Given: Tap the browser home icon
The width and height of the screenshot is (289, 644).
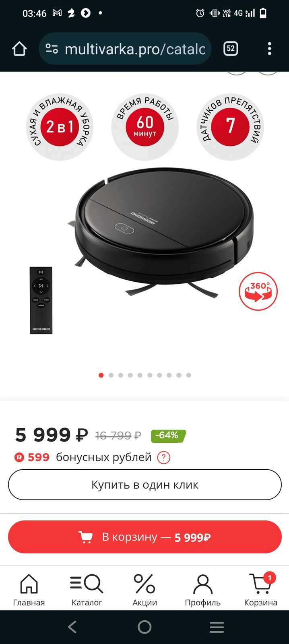Looking at the screenshot, I should pos(19,49).
